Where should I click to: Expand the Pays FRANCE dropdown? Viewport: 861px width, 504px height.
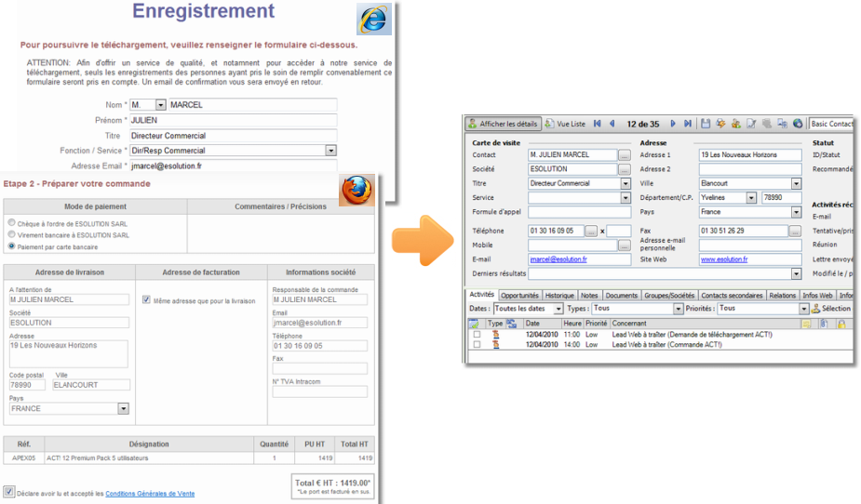click(x=123, y=408)
